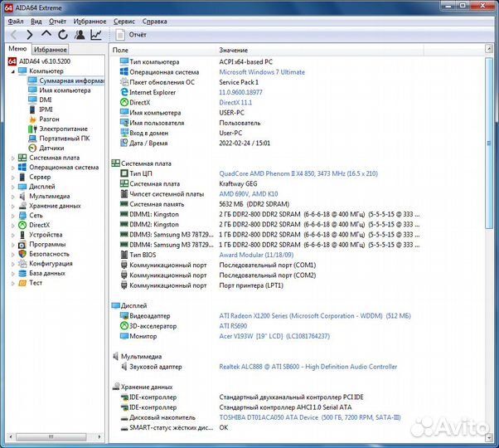Click the down arrow of the main scrollbar
This screenshot has width=499, height=448.
[x=489, y=438]
